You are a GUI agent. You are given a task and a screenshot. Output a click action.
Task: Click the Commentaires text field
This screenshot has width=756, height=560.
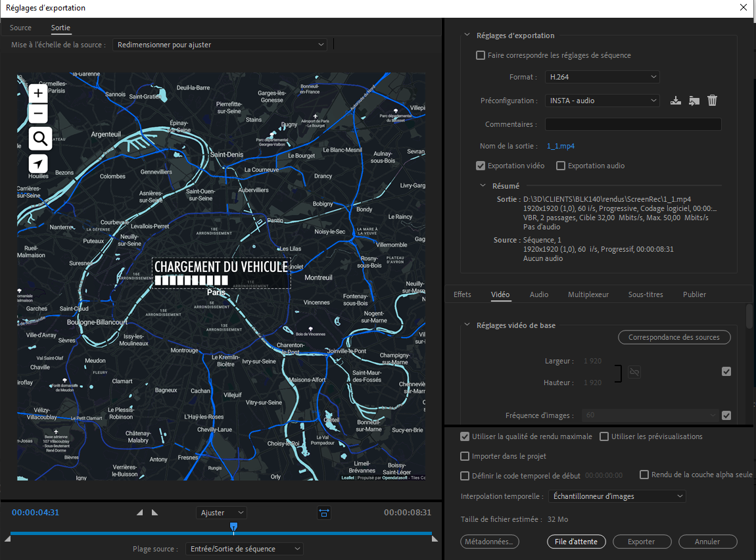[x=632, y=124]
